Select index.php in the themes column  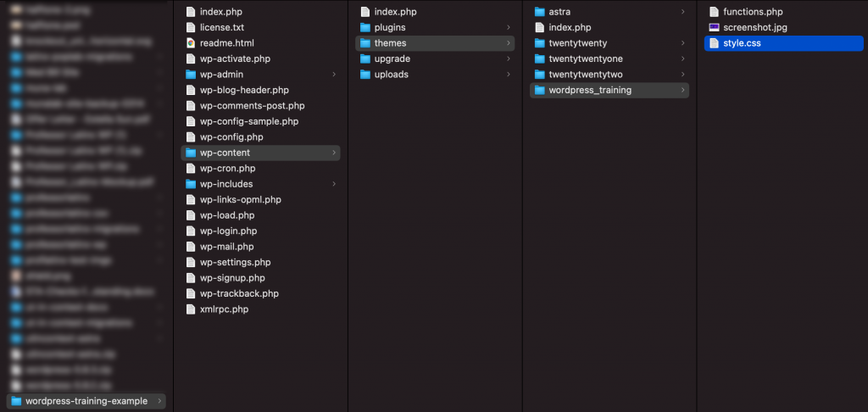(609, 27)
